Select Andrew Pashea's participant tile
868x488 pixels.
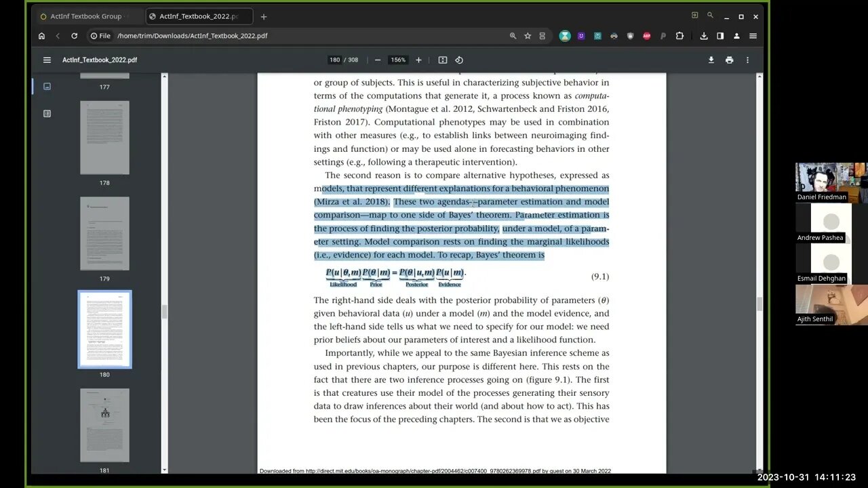click(x=831, y=222)
